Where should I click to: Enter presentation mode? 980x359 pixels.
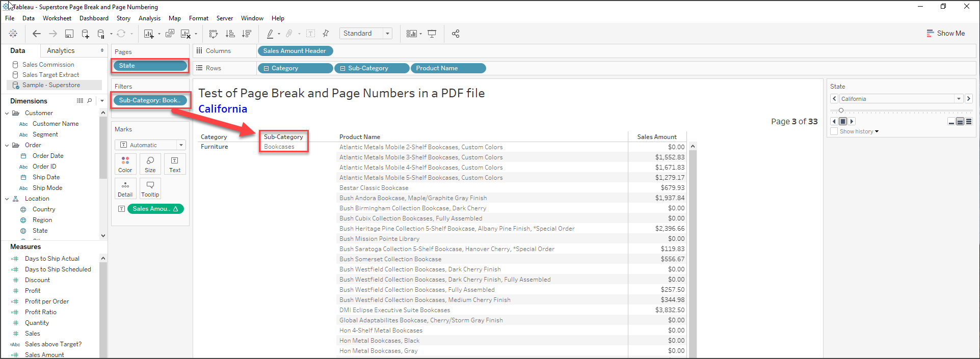(432, 34)
